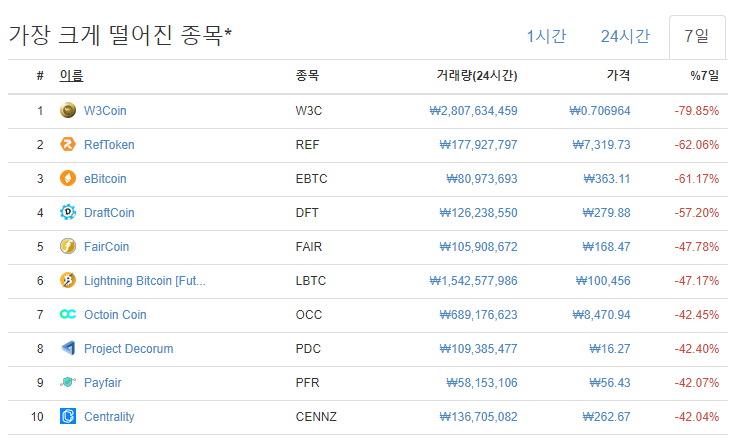Sort by the 이름 column header
Viewport: 737px width, 441px height.
tap(71, 76)
